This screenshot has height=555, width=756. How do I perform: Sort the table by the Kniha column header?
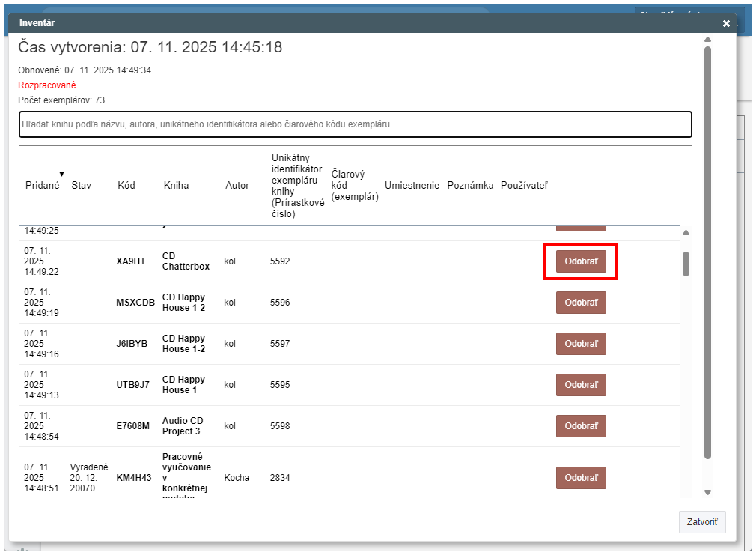[176, 186]
